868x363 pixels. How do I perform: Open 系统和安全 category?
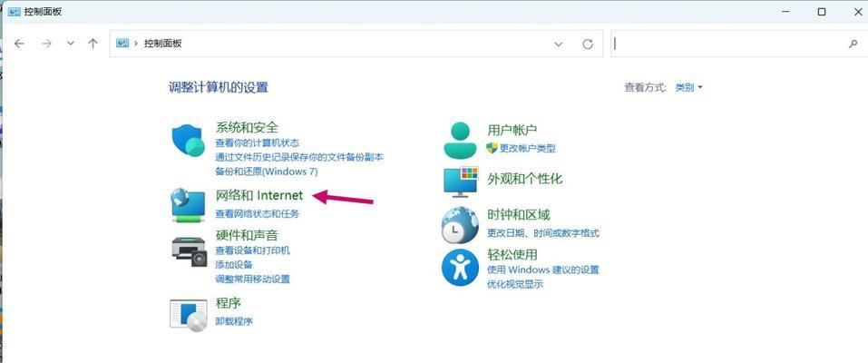click(x=247, y=127)
